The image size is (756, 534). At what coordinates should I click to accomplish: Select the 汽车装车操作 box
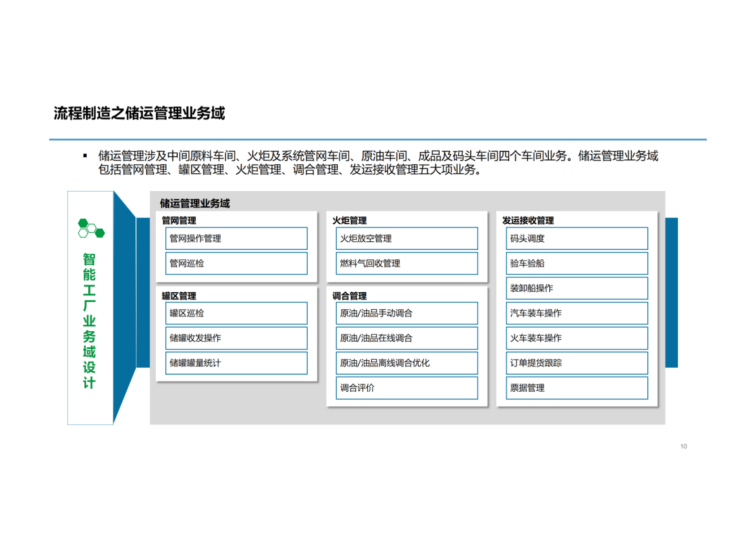(576, 313)
